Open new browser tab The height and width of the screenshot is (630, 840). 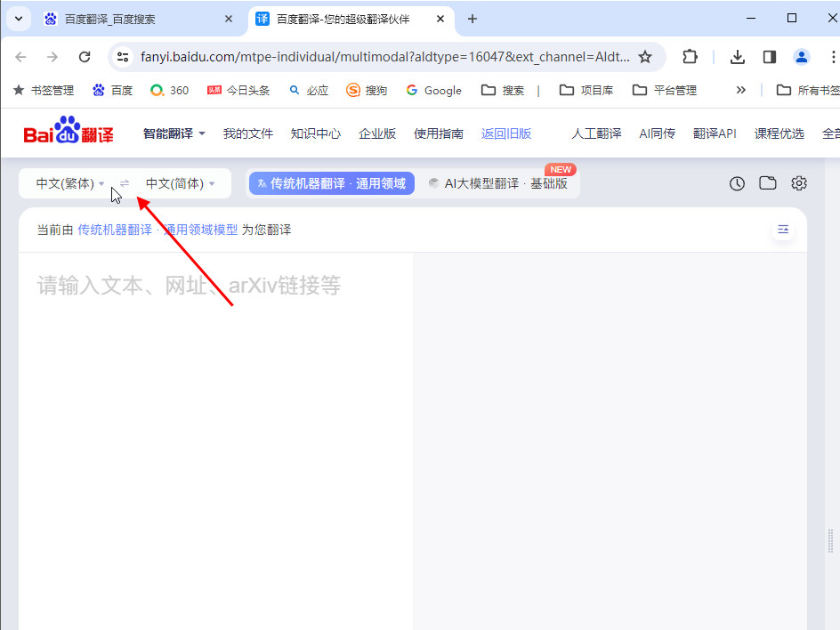472,20
